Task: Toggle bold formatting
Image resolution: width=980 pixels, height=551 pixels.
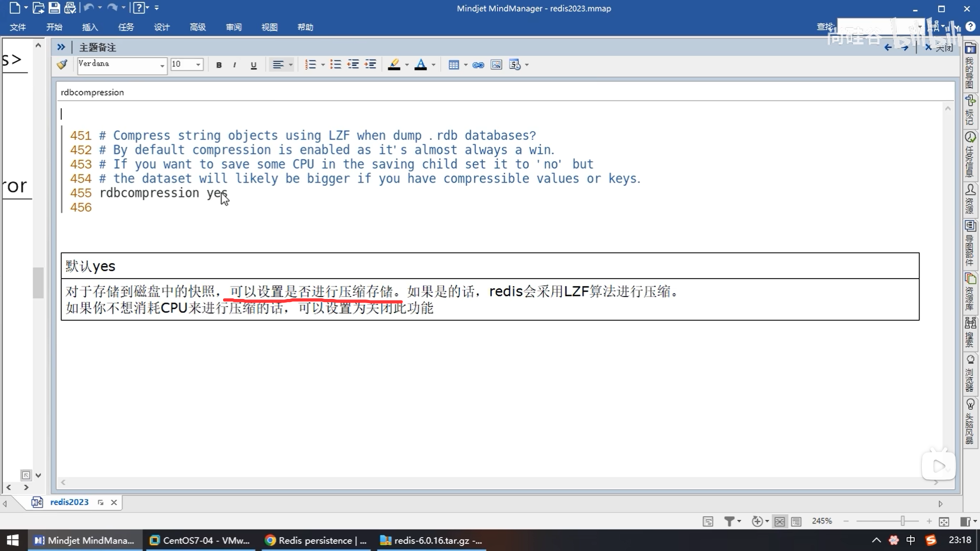Action: click(x=219, y=65)
